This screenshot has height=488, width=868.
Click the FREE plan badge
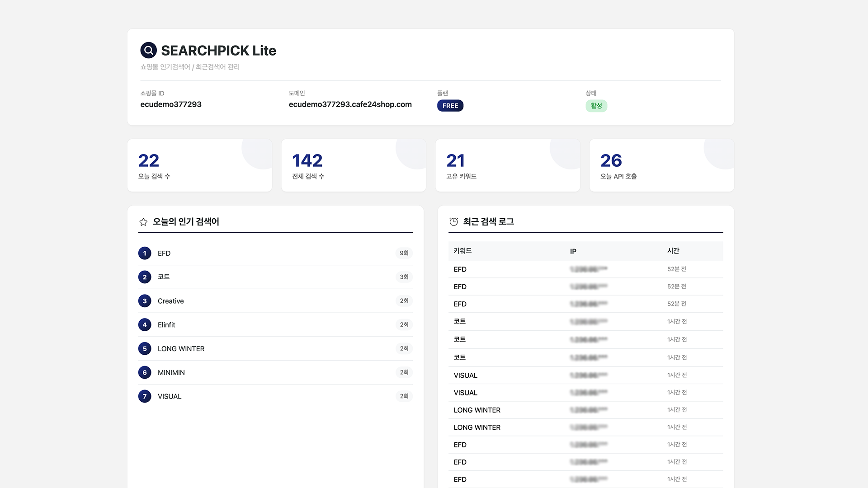point(450,106)
